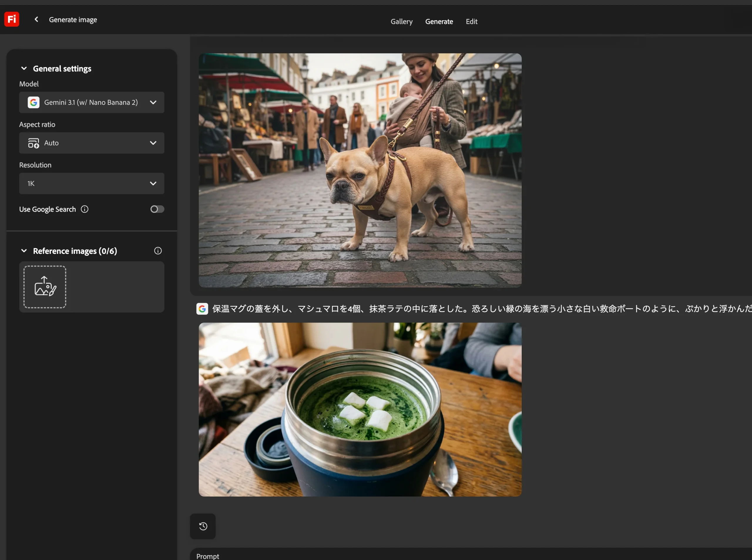The height and width of the screenshot is (560, 752).
Task: Click the info icon beside Reference images
Action: click(158, 251)
